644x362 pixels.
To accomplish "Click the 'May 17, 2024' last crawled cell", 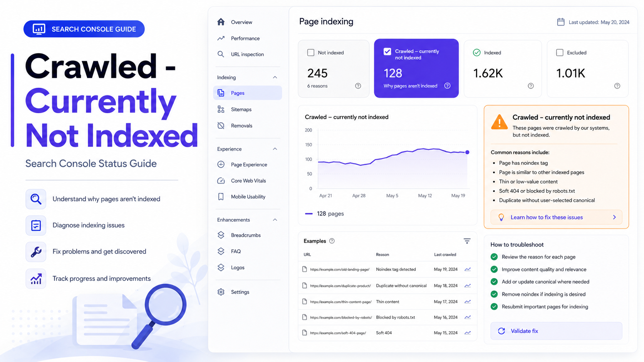I will 446,302.
